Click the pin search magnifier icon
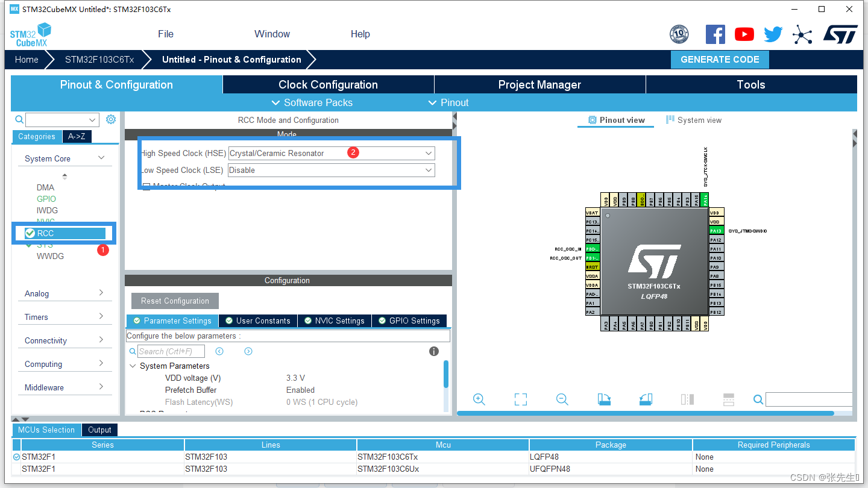868x488 pixels. pos(758,399)
